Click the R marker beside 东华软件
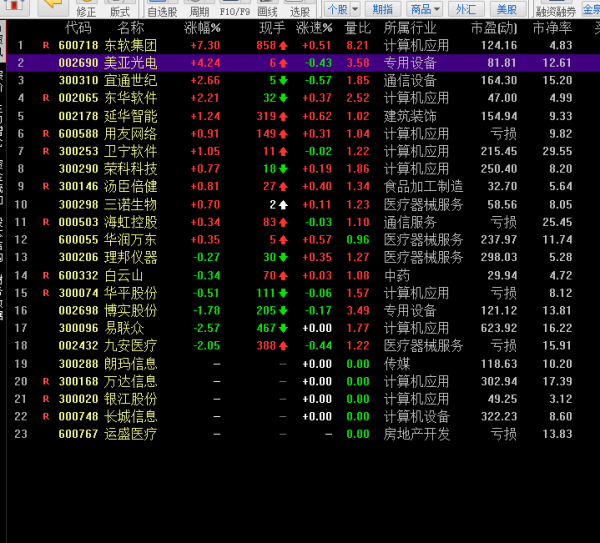The height and width of the screenshot is (543, 600). tap(46, 98)
